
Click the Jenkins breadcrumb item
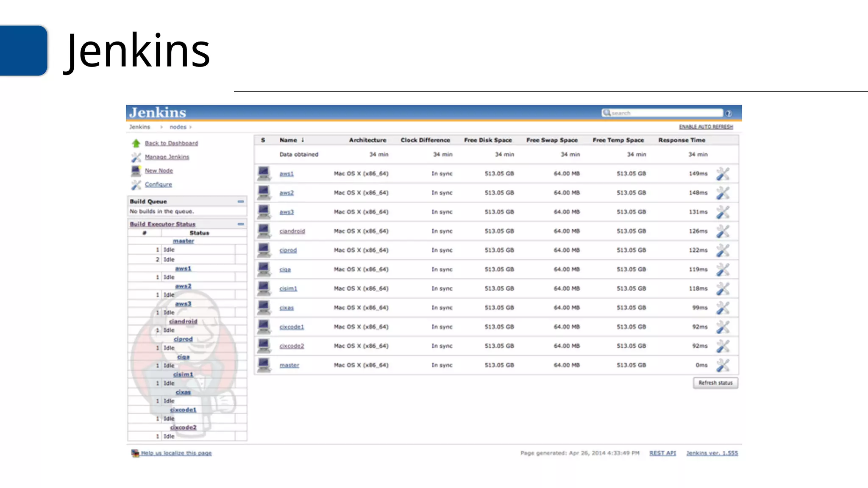[x=139, y=127]
